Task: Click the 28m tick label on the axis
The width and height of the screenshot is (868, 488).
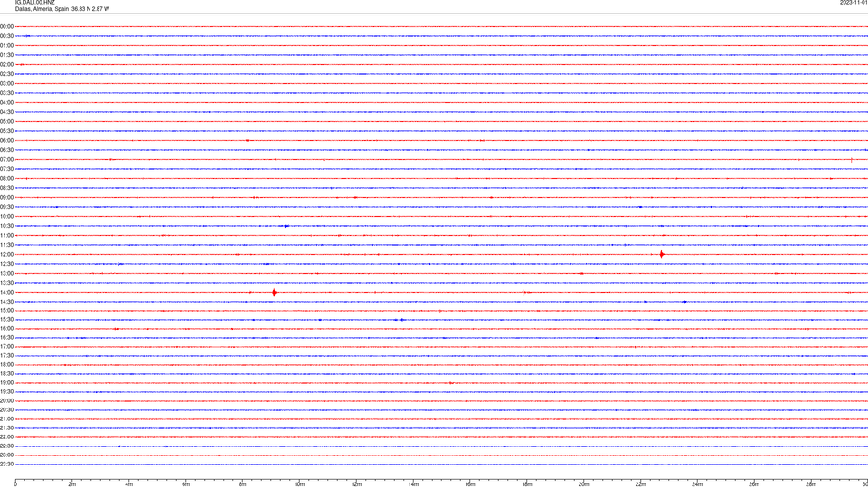Action: point(810,484)
